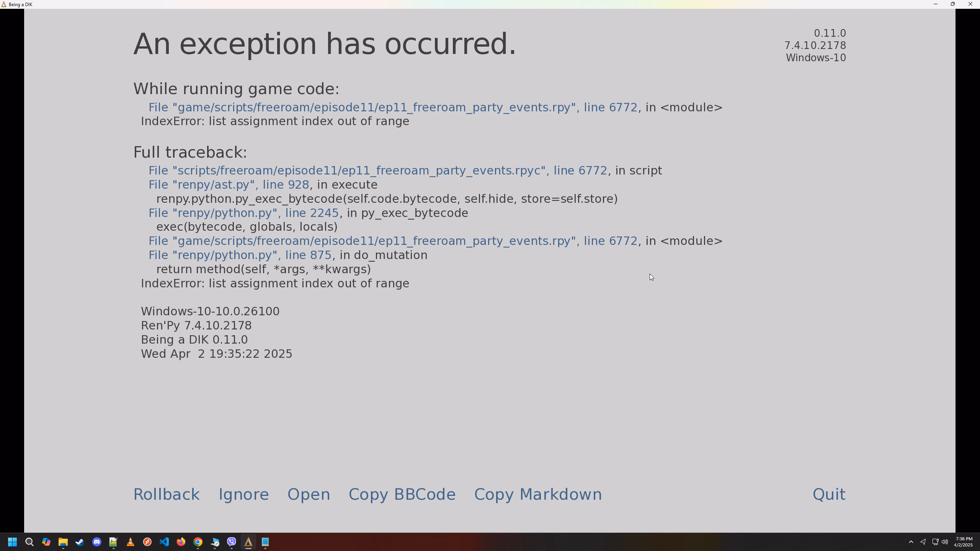Open the renpy/python.py line 2245 link
The width and height of the screenshot is (980, 551).
(x=243, y=213)
